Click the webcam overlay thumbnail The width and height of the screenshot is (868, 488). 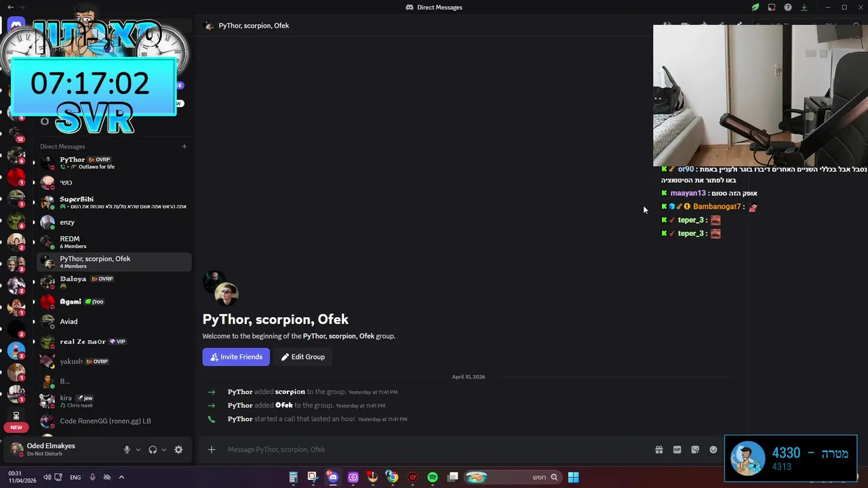760,96
